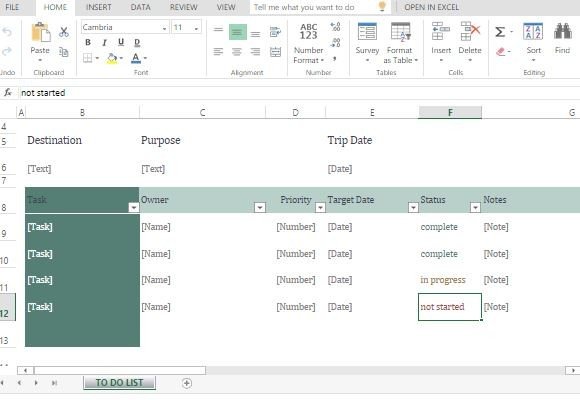Select the HOME tab
Viewport: 580px width, 400px height.
55,7
